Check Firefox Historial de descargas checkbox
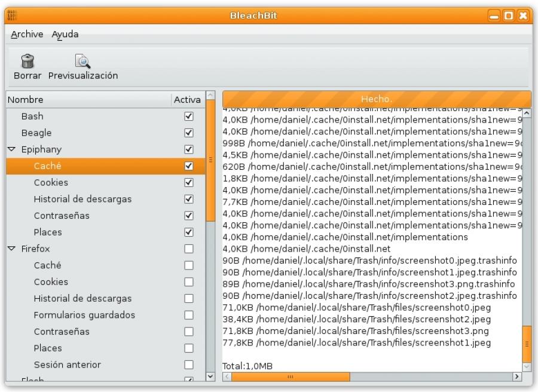Viewport: 538px width, 392px height. [x=189, y=298]
